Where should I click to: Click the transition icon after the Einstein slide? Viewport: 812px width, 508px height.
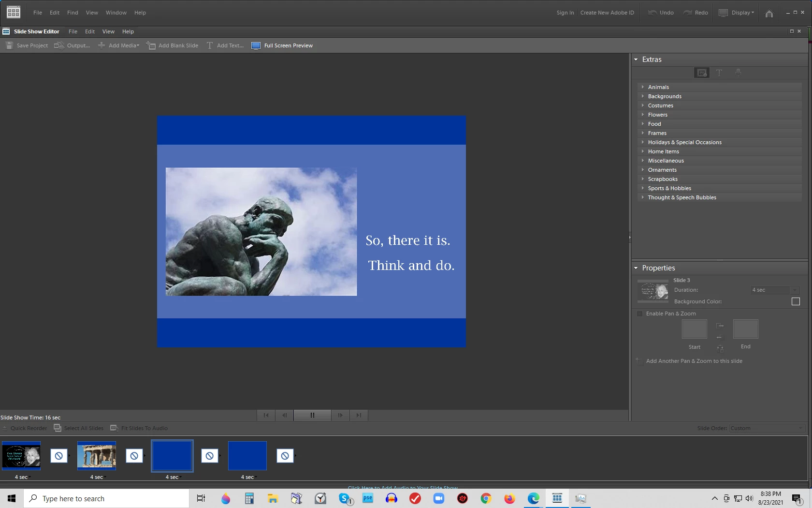point(59,456)
